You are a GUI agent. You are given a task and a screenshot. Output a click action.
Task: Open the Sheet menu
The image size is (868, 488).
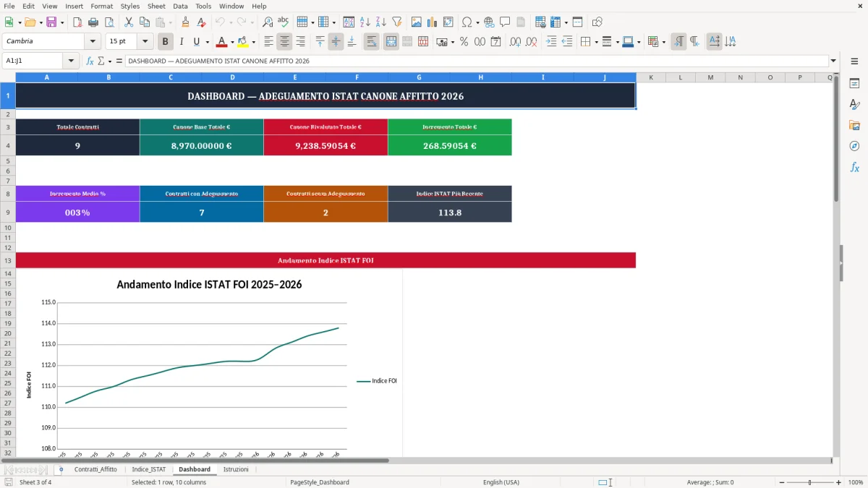[156, 6]
